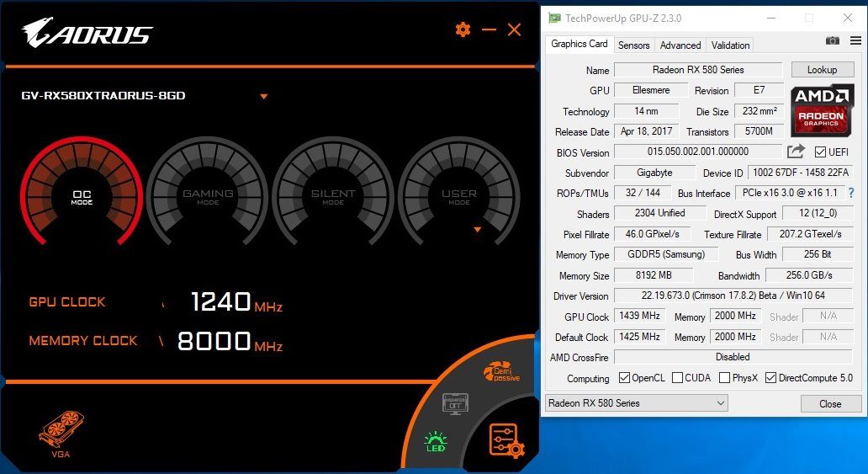Open the Radeon RX 580 Series dropdown
Screen dimensions: 868x474
click(636, 403)
